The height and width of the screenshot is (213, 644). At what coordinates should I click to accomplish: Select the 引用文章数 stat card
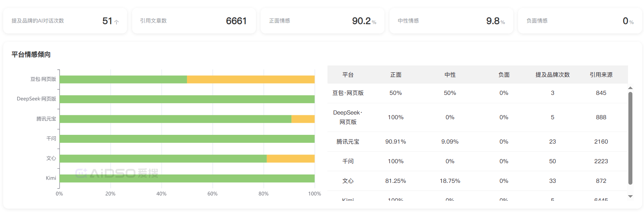(x=194, y=21)
